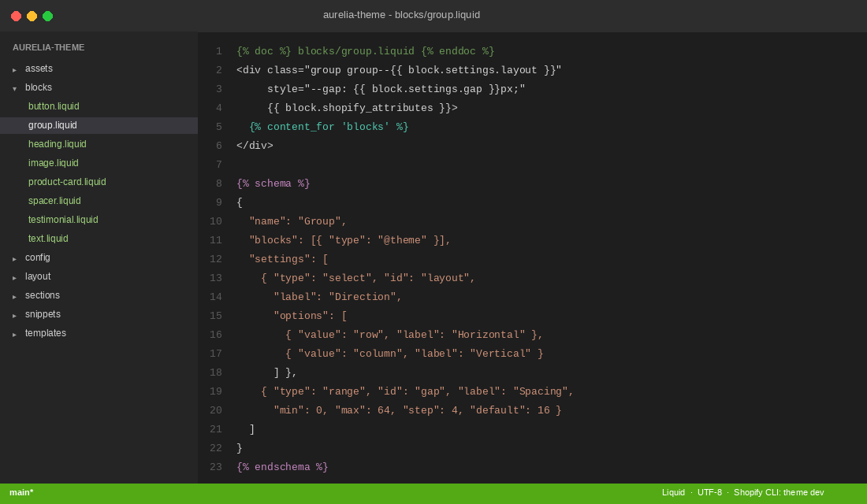Viewport: 867px width, 504px height.
Task: Click the "settings": [ line
Action: point(288,259)
